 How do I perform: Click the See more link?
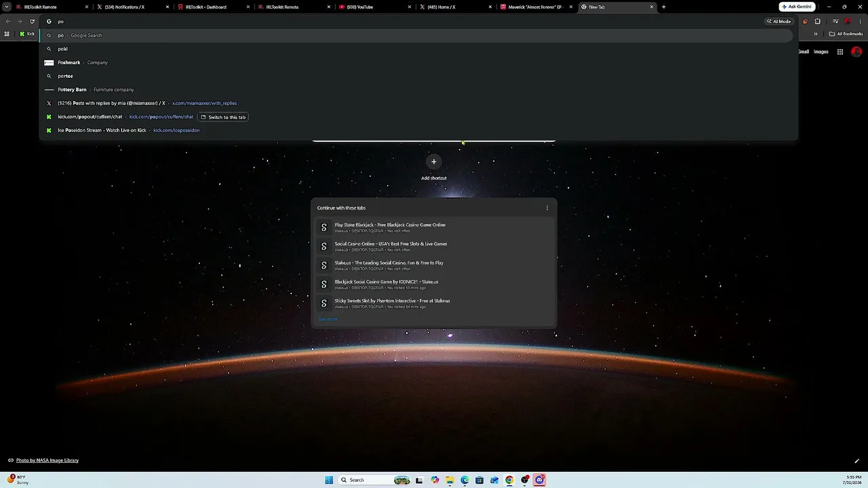tap(328, 319)
